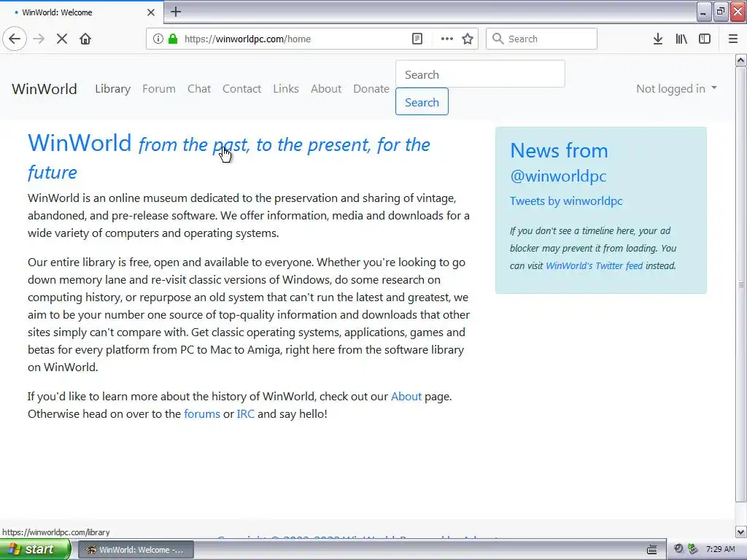Click the @winworldpc heading link
Viewport: 747px width, 560px height.
(x=558, y=176)
